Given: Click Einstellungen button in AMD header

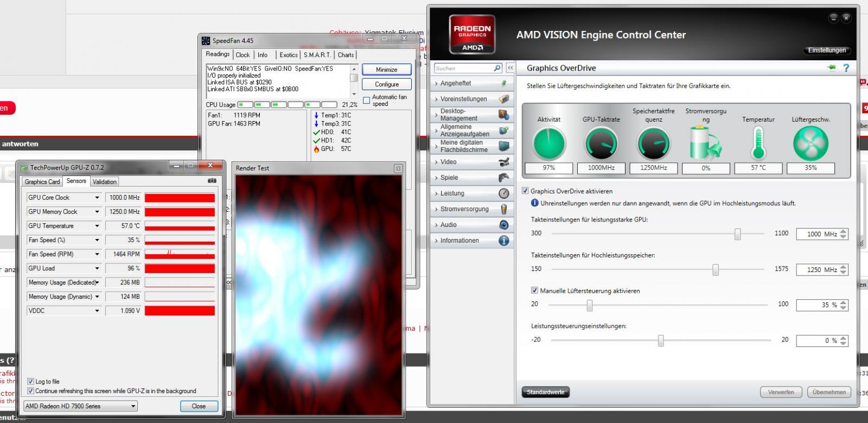Looking at the screenshot, I should pyautogui.click(x=827, y=50).
